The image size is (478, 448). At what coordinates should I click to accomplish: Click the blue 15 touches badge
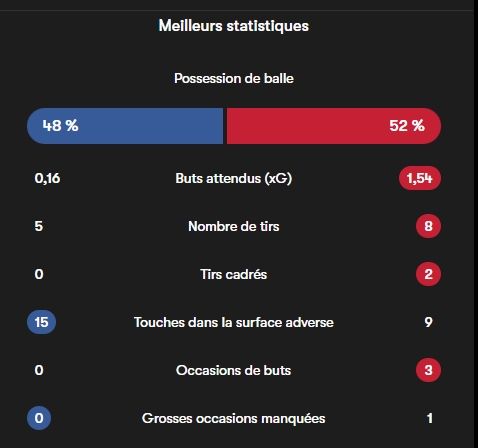point(41,322)
